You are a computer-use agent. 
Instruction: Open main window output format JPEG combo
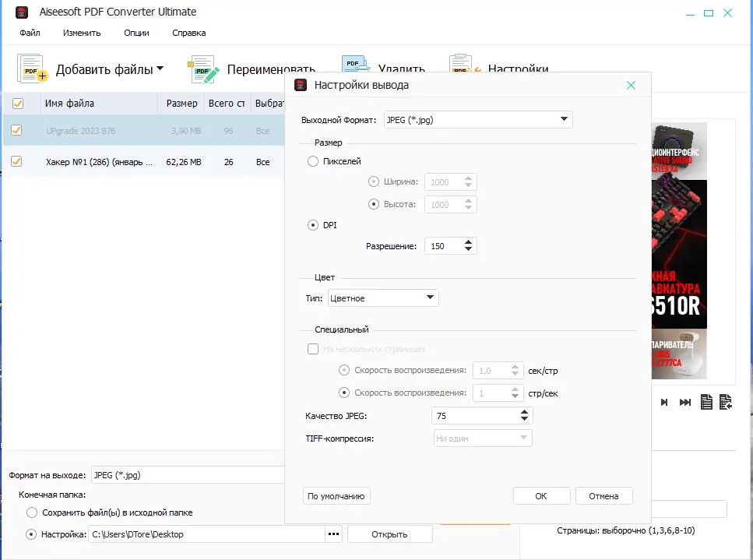(188, 475)
